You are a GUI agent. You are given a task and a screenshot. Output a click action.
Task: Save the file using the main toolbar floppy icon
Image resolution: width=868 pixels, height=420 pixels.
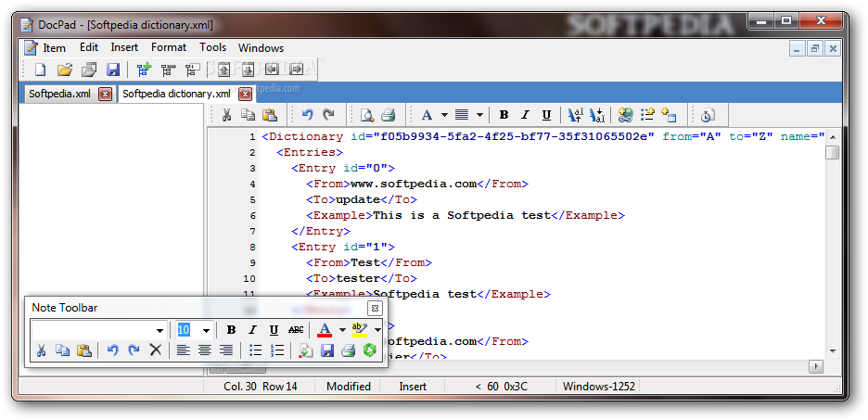click(x=113, y=70)
